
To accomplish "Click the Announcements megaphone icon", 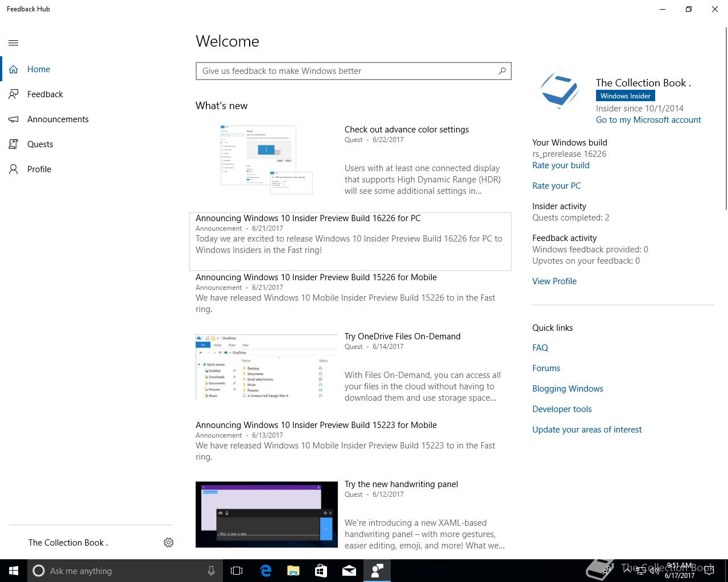I will tap(14, 119).
